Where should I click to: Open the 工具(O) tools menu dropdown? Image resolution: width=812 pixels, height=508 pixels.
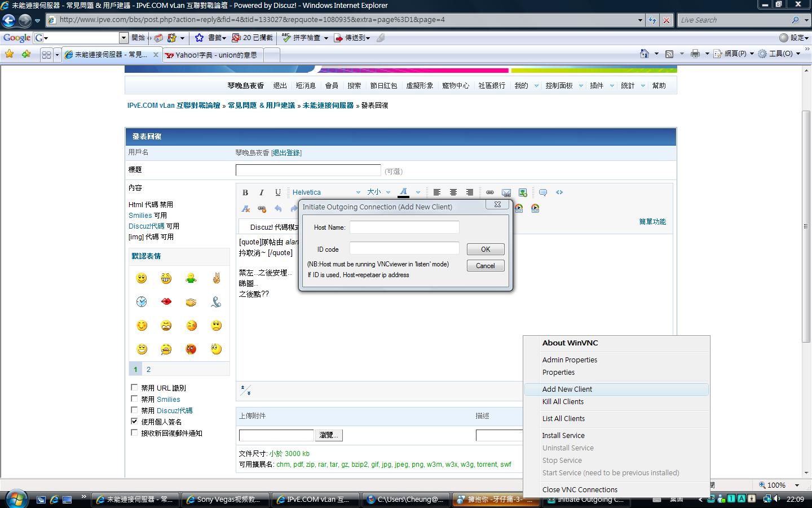pyautogui.click(x=798, y=54)
